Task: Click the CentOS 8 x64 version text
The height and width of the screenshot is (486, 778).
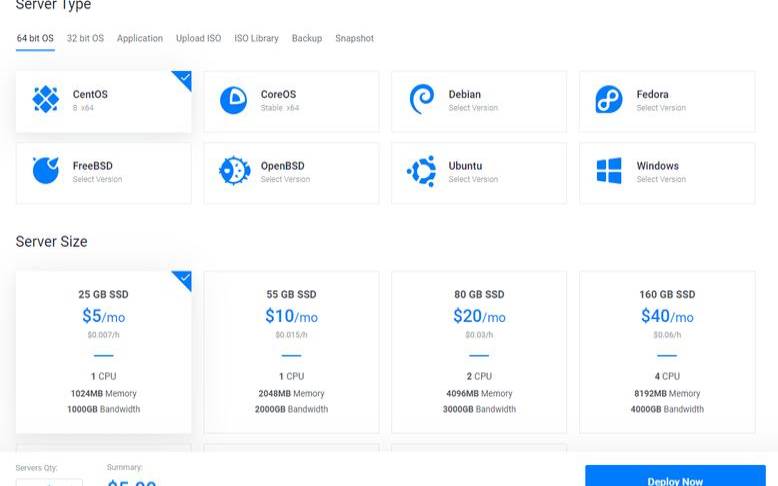Action: pyautogui.click(x=83, y=108)
